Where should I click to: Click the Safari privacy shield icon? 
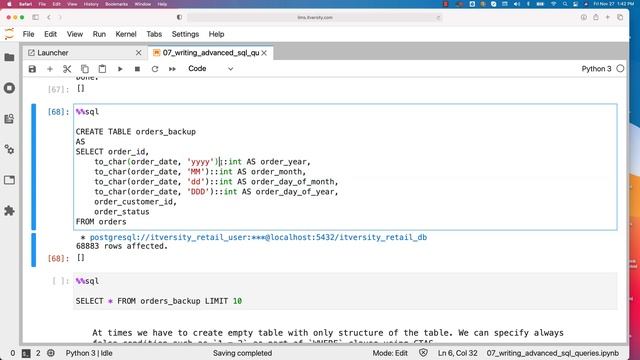point(179,17)
